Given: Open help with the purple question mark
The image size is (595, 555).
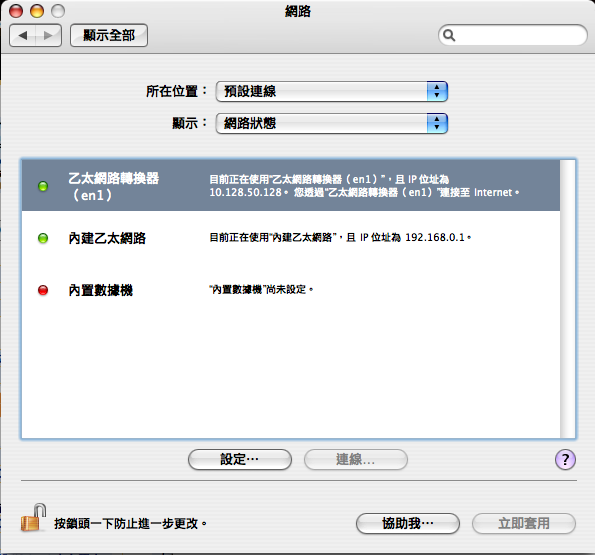Looking at the screenshot, I should 565,459.
